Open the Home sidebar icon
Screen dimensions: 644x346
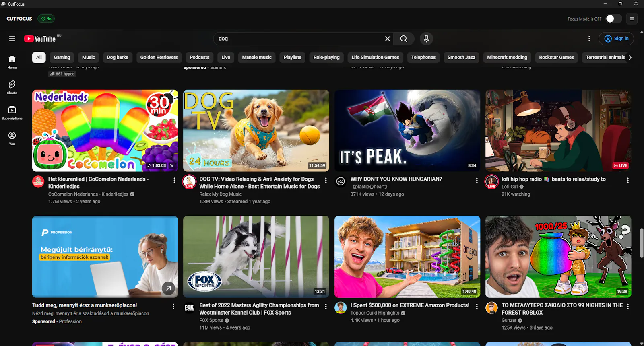coord(12,62)
